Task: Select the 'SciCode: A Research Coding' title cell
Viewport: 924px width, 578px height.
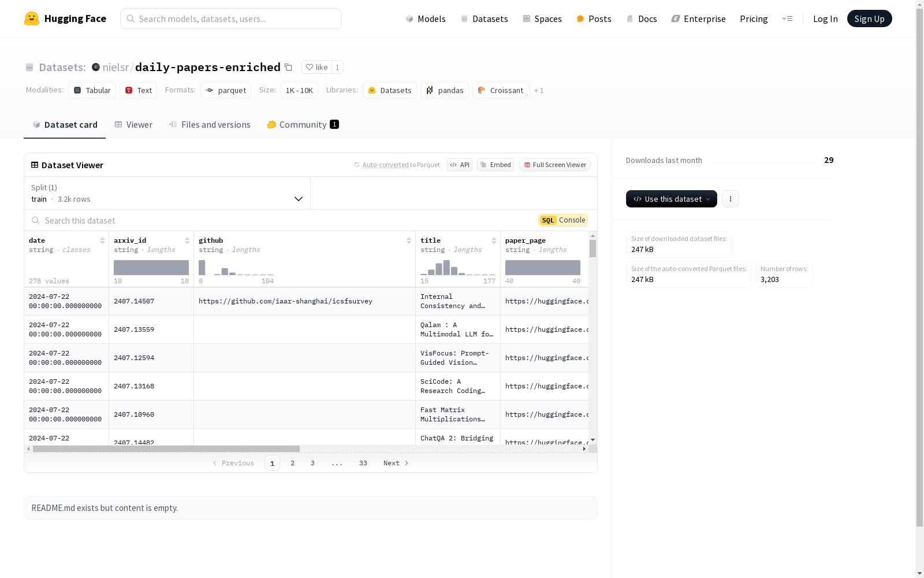Action: pyautogui.click(x=458, y=386)
